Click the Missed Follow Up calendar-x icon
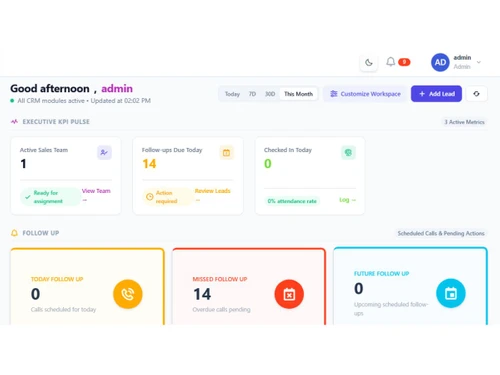Viewport: 500px width, 375px height. [x=289, y=294]
